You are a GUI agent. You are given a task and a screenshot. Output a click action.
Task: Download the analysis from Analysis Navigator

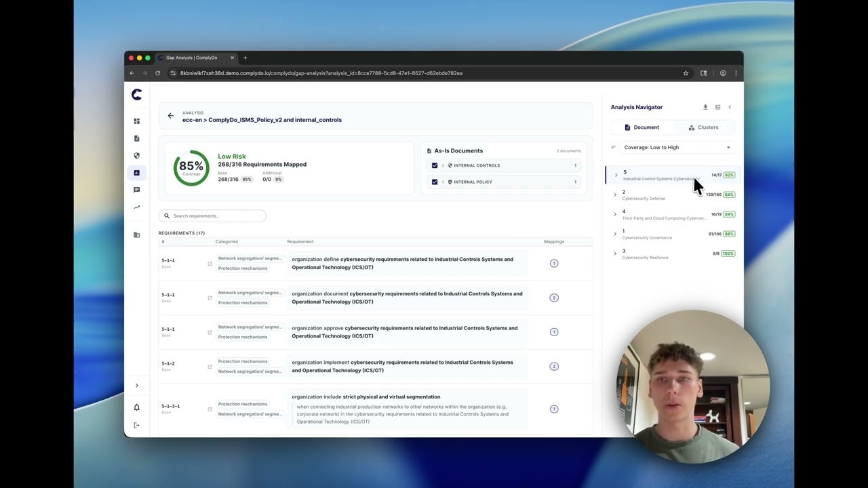(705, 107)
